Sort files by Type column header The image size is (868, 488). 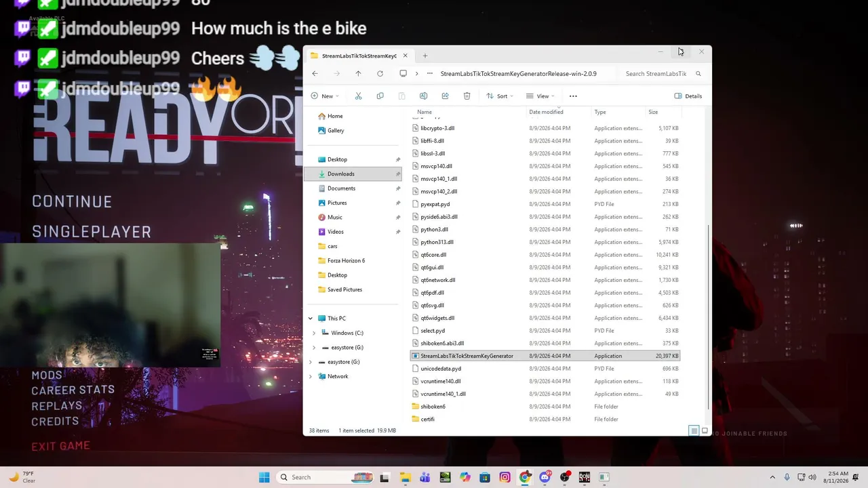[600, 112]
